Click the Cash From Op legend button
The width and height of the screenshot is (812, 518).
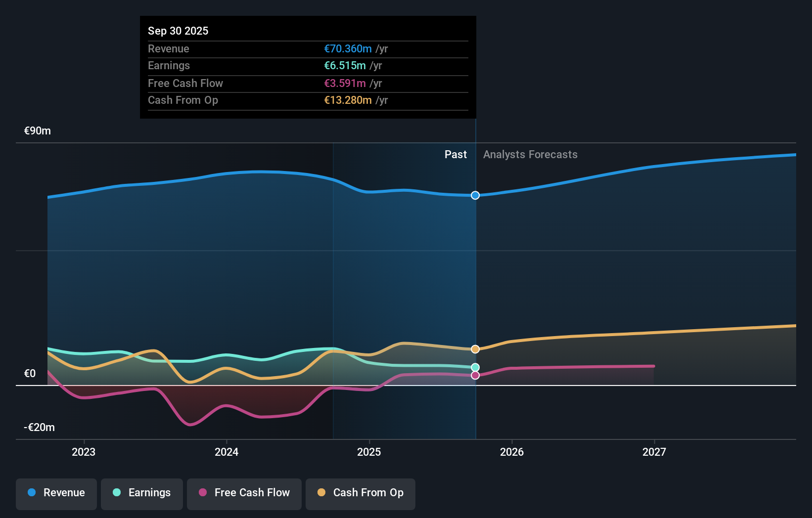[360, 493]
